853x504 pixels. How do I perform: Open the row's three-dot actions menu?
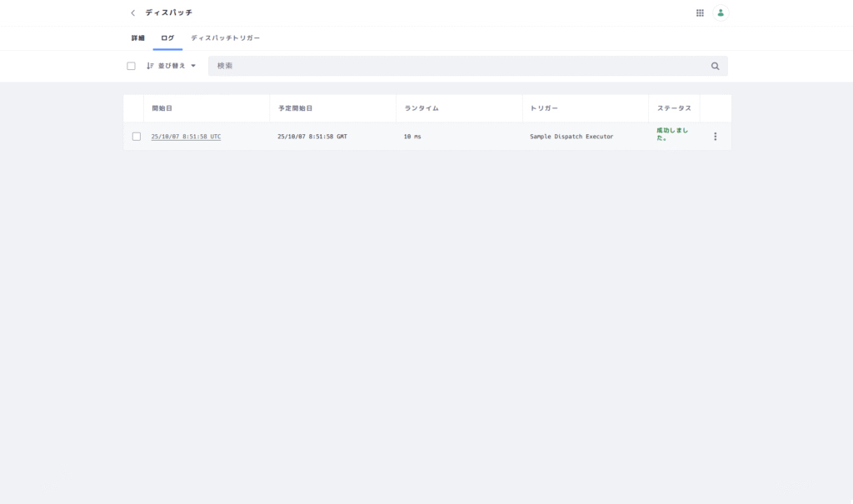[x=715, y=137]
